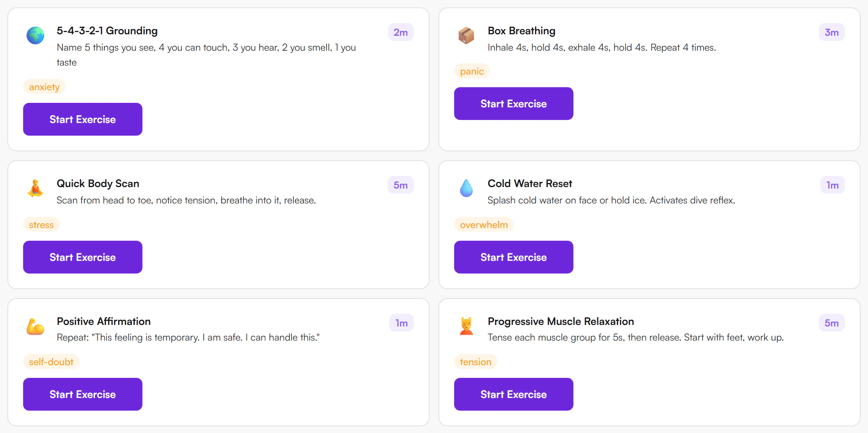The image size is (868, 433).
Task: Select the overwhelm tag
Action: [x=484, y=225]
